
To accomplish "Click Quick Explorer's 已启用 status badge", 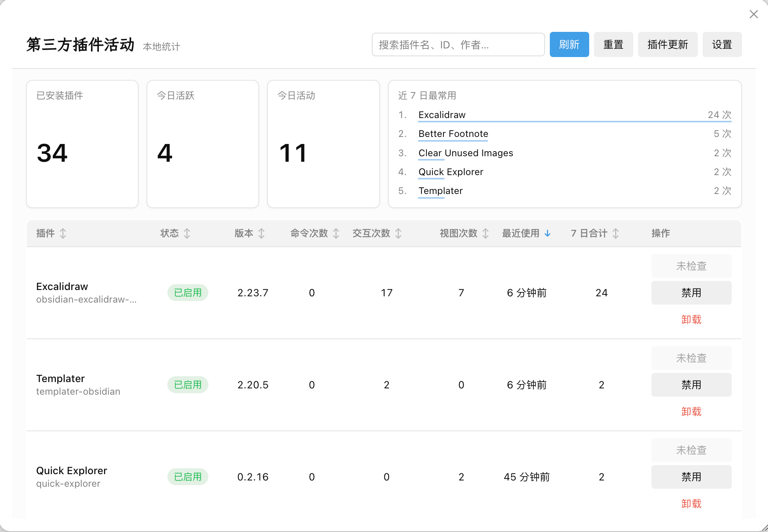I will click(x=188, y=477).
